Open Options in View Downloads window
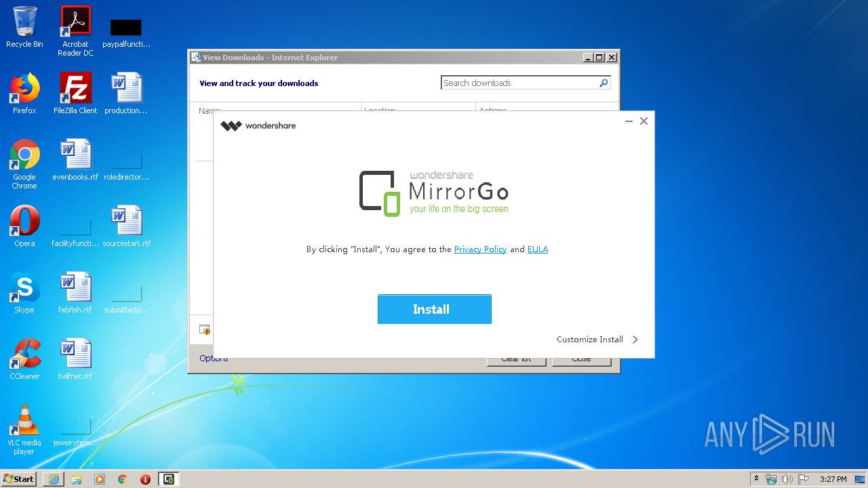Viewport: 868px width, 488px height. coord(214,359)
